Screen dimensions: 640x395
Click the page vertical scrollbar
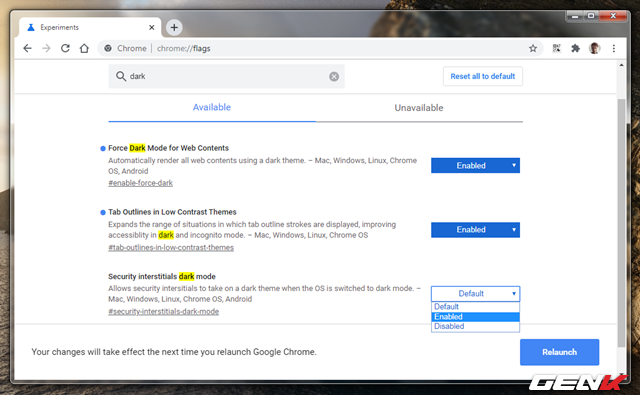pos(621,222)
